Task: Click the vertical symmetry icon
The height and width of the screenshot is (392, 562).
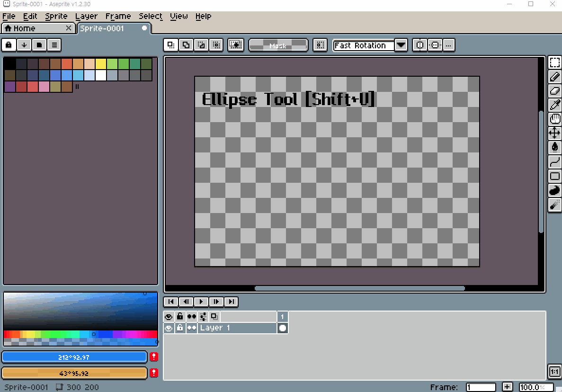Action: [419, 45]
